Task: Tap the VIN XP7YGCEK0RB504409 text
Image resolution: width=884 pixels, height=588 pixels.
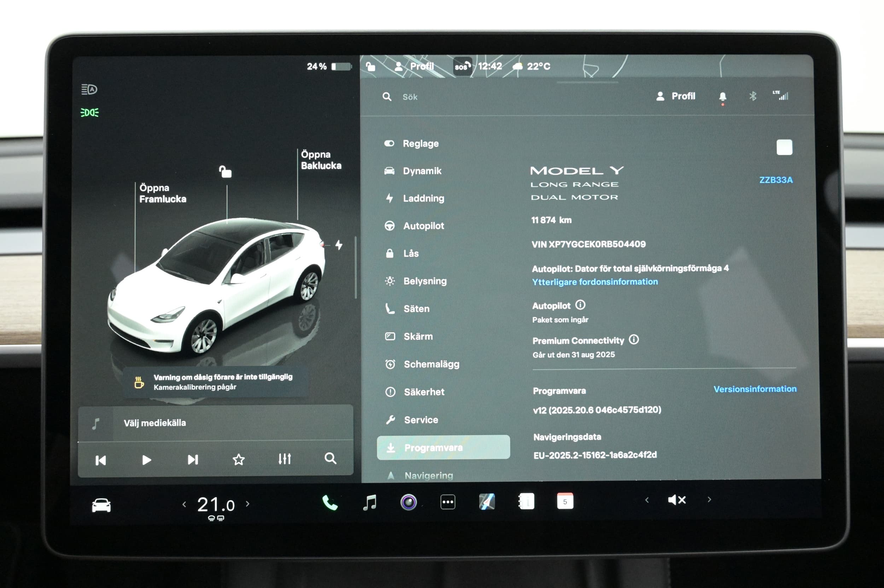Action: coord(588,244)
